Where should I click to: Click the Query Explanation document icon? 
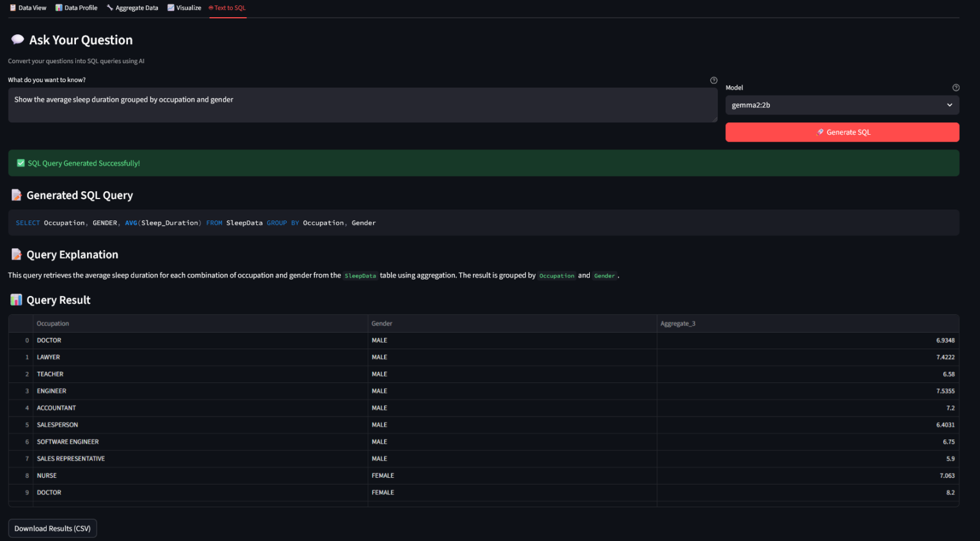tap(17, 254)
